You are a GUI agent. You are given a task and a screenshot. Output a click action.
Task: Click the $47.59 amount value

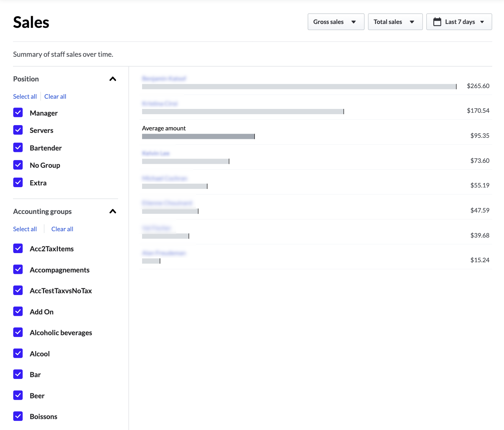[480, 210]
